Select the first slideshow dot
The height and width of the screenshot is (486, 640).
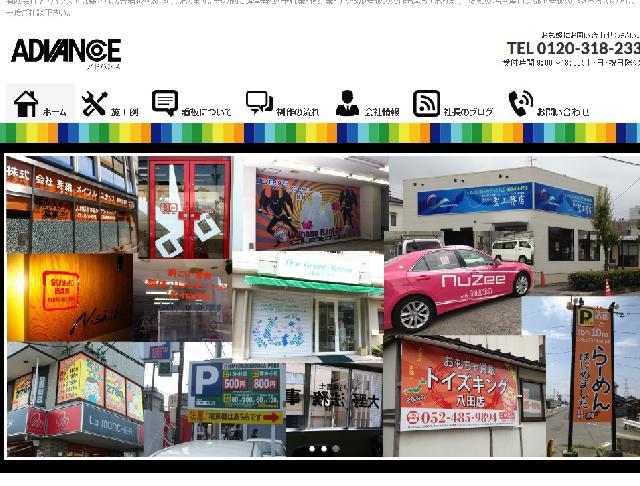click(312, 448)
